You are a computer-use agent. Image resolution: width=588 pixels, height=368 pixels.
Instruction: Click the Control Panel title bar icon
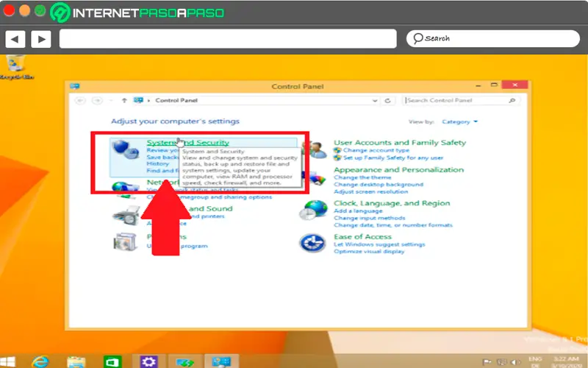click(x=75, y=86)
